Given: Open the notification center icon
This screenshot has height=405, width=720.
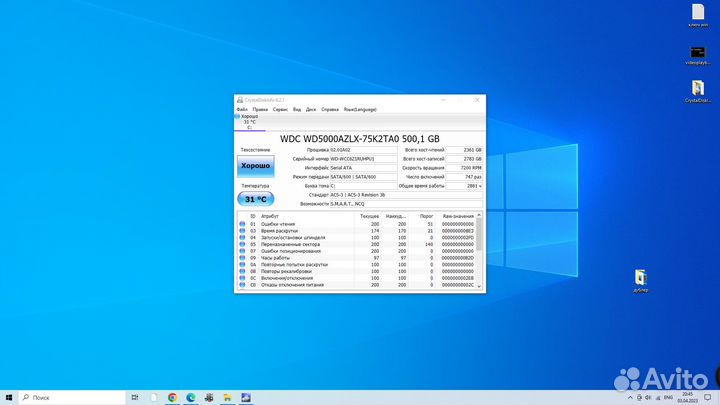Looking at the screenshot, I should [708, 397].
